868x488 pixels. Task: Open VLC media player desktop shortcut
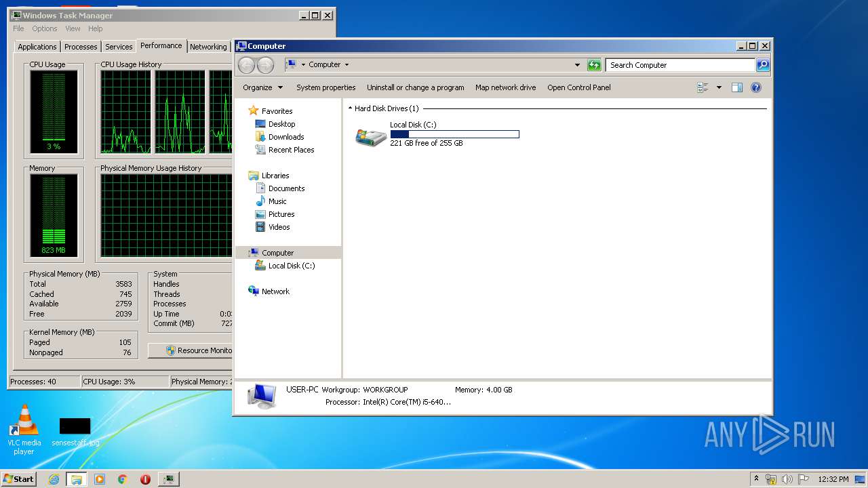(24, 430)
